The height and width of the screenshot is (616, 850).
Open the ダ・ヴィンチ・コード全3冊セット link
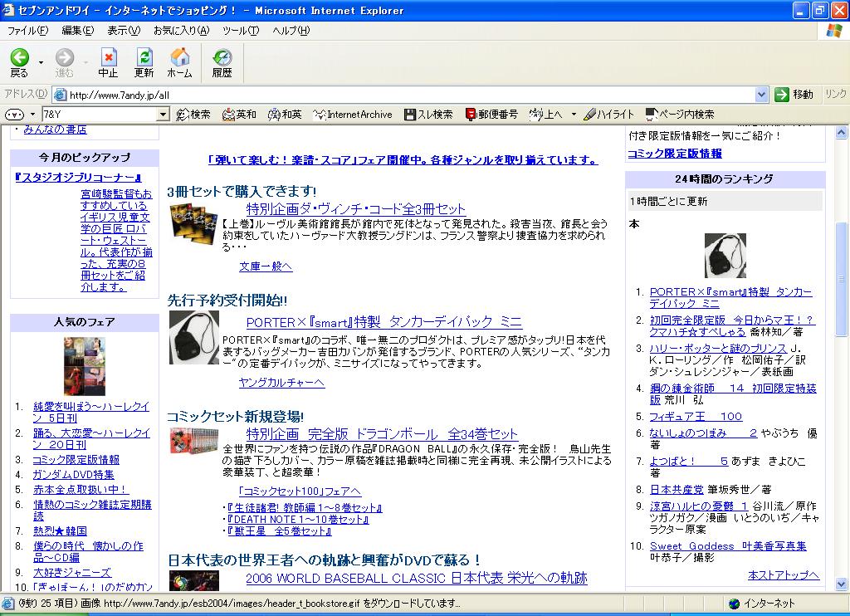coord(355,208)
